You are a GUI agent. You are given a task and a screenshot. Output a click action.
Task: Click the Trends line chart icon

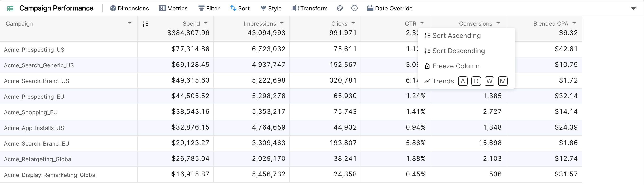[427, 81]
